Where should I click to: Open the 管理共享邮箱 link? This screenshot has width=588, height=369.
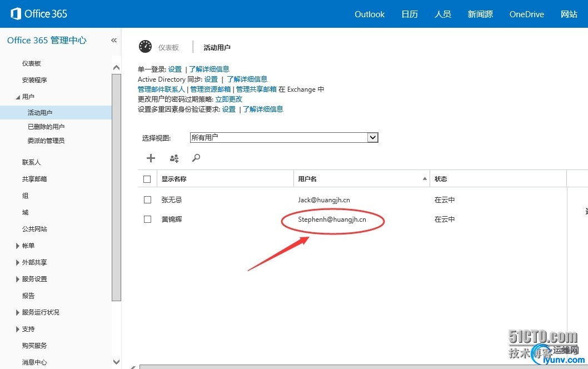[256, 89]
